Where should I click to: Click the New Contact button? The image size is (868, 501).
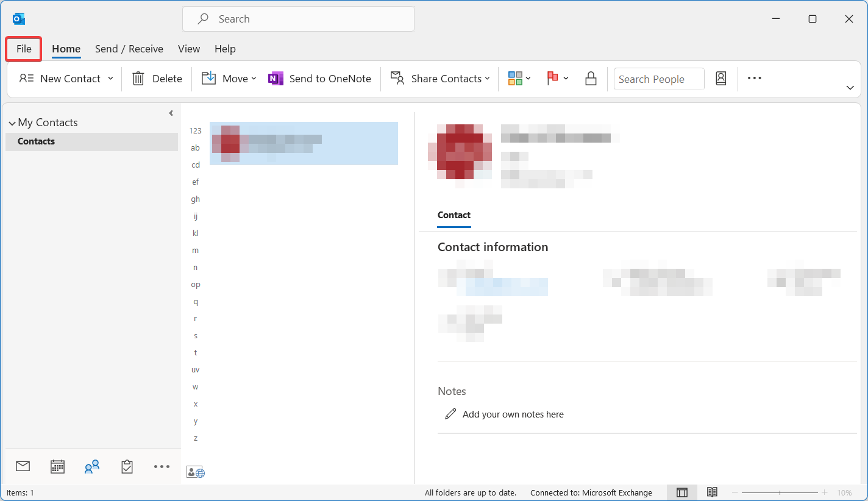pyautogui.click(x=60, y=79)
